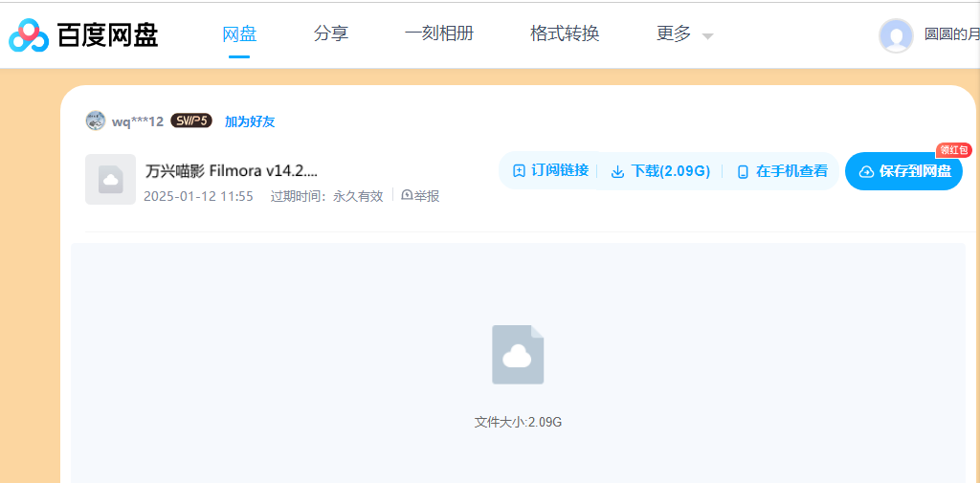
Task: Open sharer wq***12 username
Action: click(x=138, y=121)
